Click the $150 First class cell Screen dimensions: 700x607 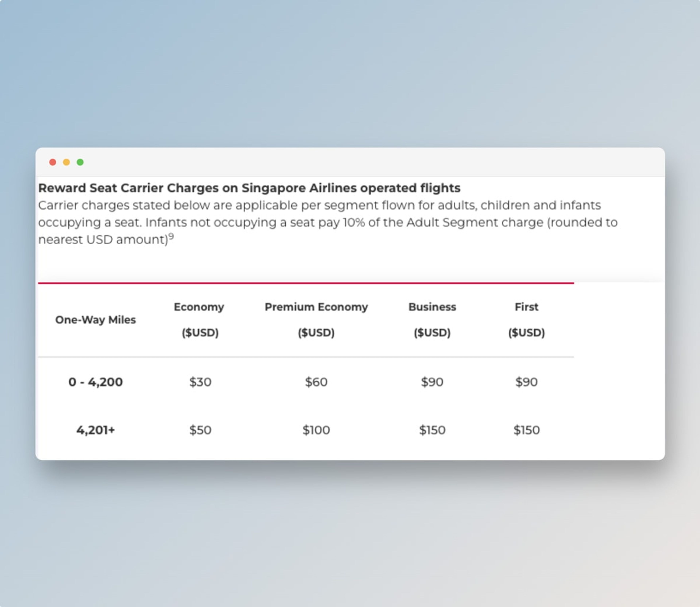click(526, 430)
